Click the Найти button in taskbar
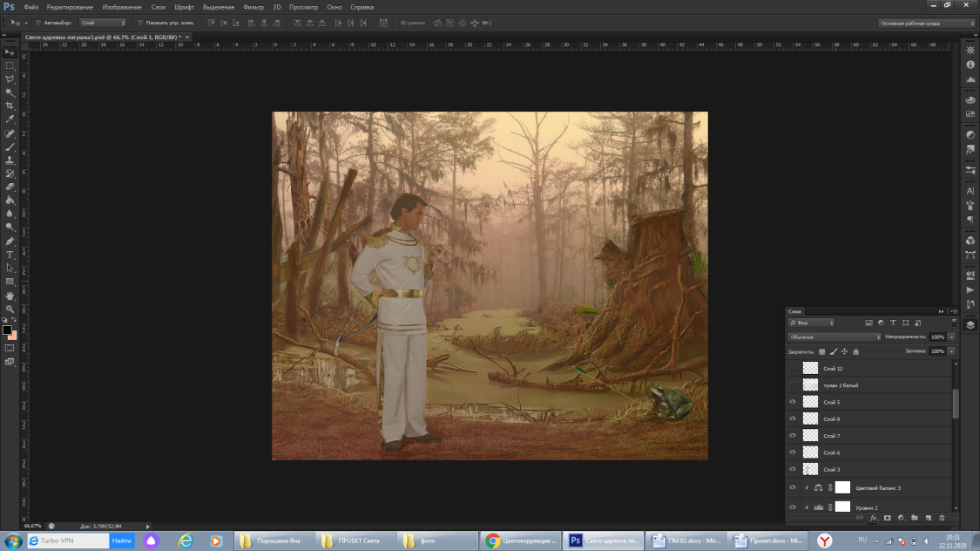The image size is (980, 551). 122,541
